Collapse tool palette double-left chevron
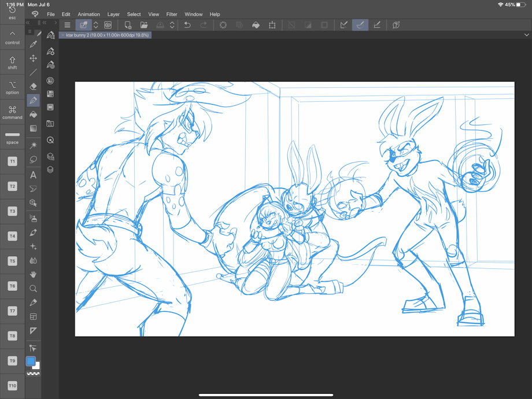The height and width of the screenshot is (399, 532). point(28,23)
